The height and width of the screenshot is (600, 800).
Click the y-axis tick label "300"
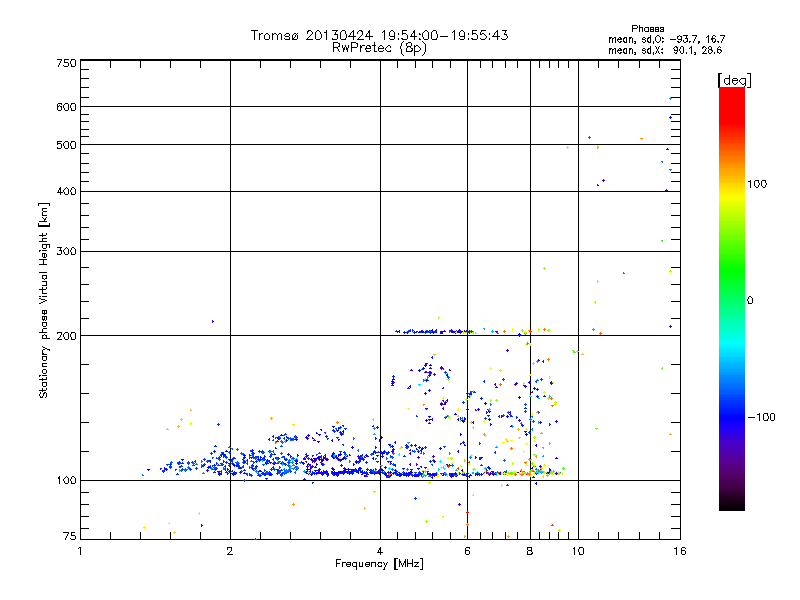click(x=67, y=251)
